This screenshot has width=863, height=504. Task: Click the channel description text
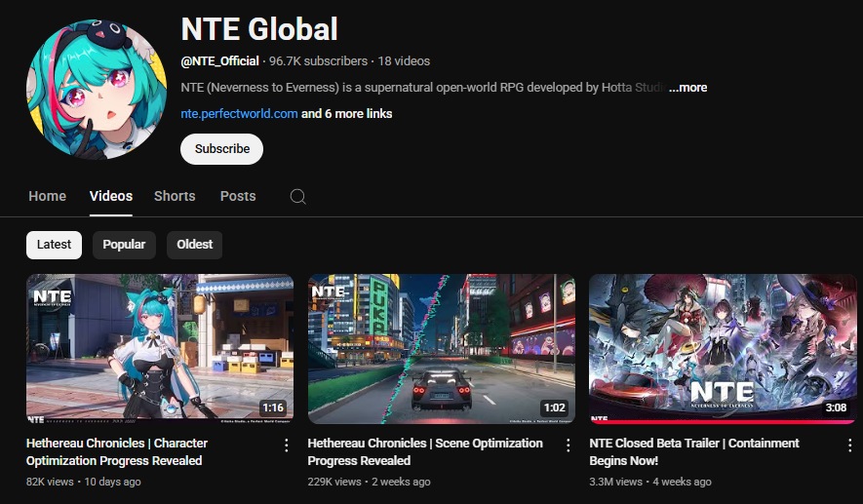coord(424,88)
